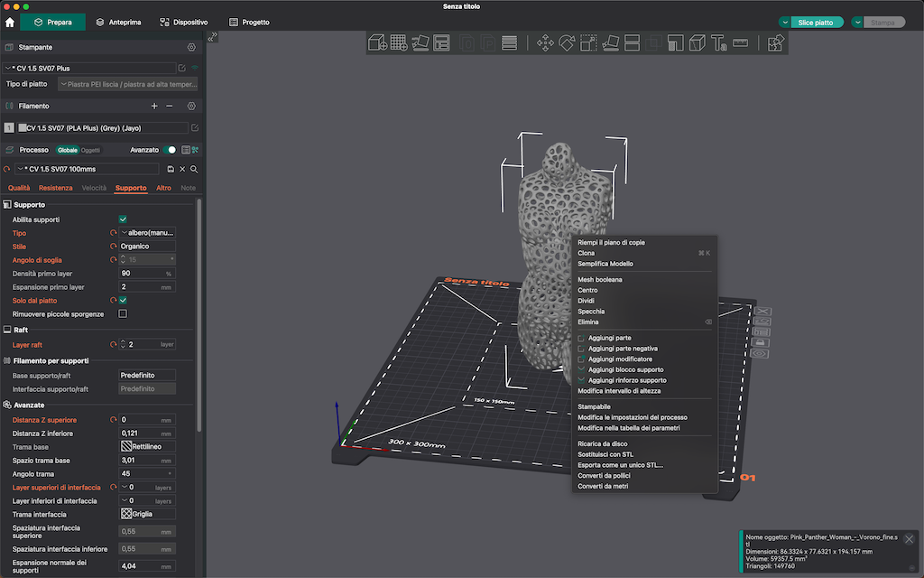The width and height of the screenshot is (924, 578).
Task: Switch to the Resistenza tab
Action: coord(55,188)
